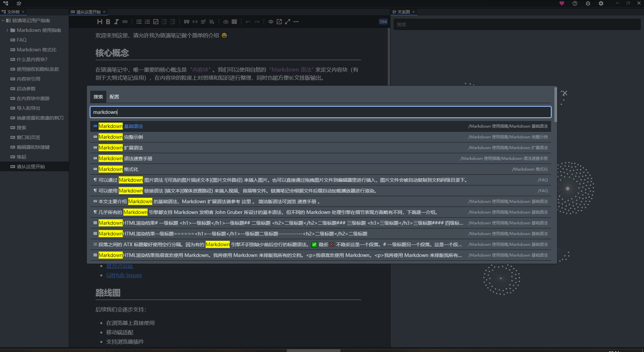Open the GitHub Issues link

pyautogui.click(x=124, y=275)
